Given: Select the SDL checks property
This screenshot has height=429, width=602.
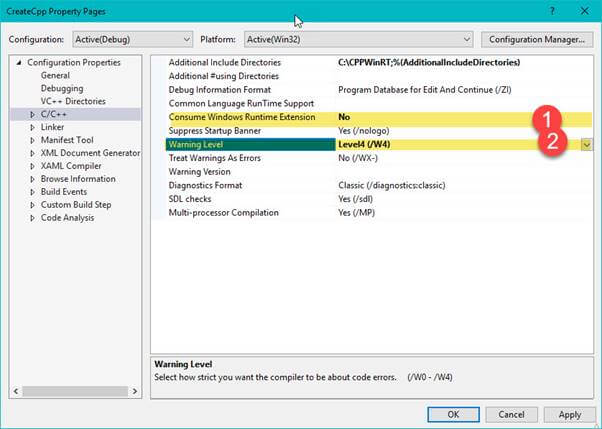Looking at the screenshot, I should 190,199.
